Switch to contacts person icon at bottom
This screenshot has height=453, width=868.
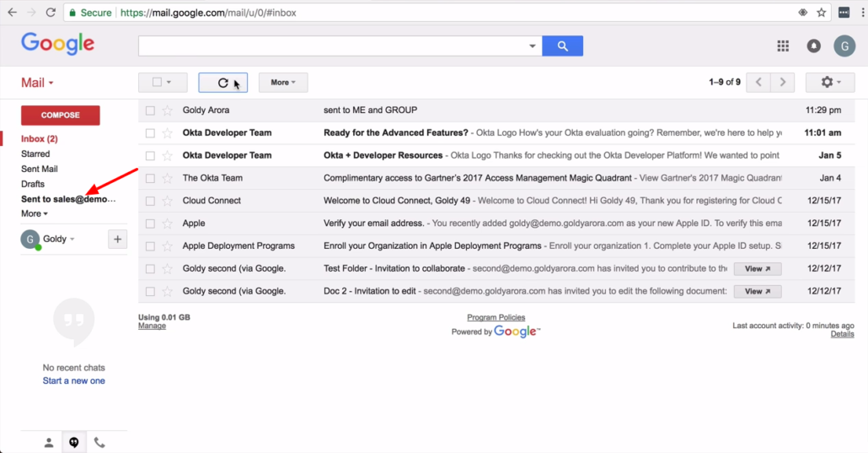[x=49, y=443]
